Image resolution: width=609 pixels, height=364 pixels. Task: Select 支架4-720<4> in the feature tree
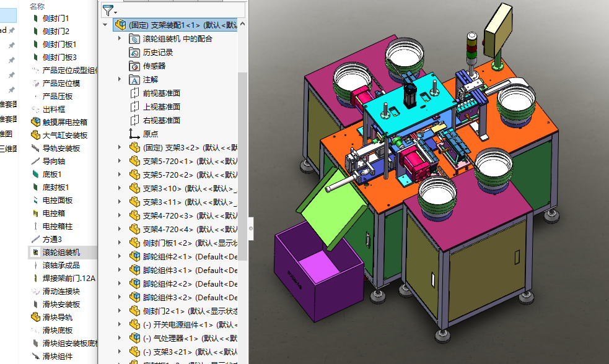pos(190,229)
